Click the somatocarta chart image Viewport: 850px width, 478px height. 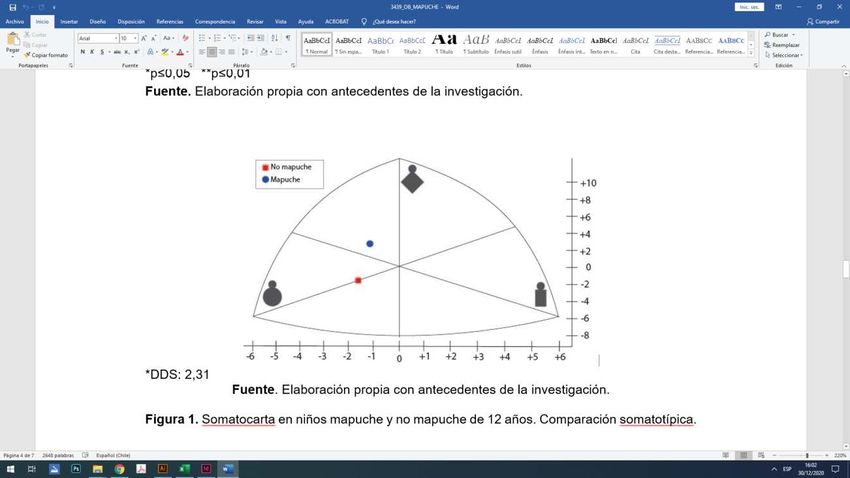point(423,260)
